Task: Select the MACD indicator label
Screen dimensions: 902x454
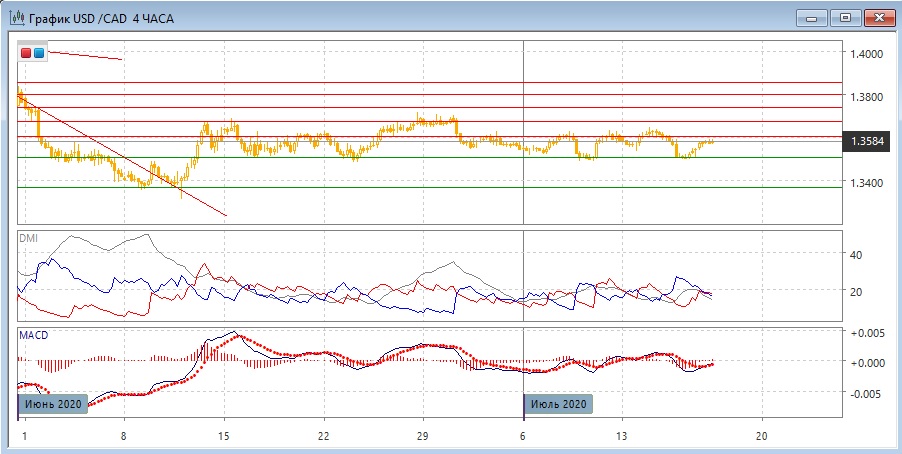Action: (33, 335)
